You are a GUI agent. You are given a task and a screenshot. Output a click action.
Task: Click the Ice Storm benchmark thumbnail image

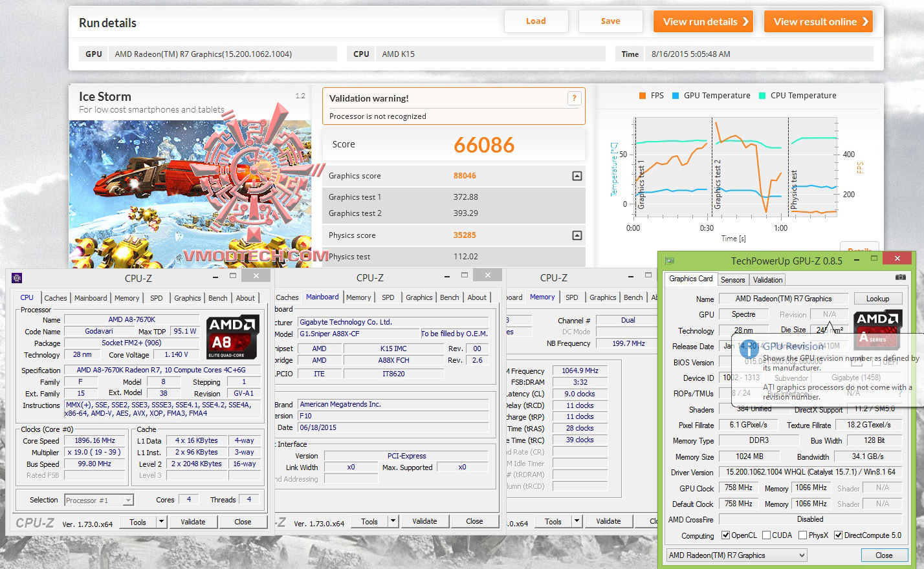pos(190,194)
